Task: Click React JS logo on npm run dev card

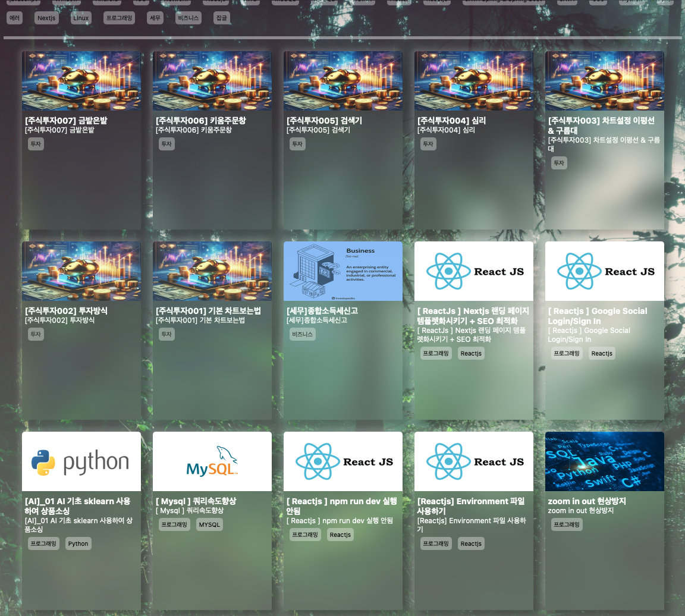Action: pos(343,461)
